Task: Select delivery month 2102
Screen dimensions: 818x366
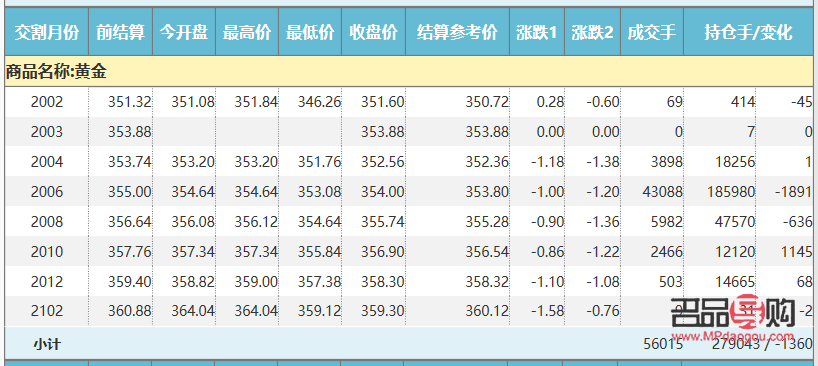Action: (47, 311)
